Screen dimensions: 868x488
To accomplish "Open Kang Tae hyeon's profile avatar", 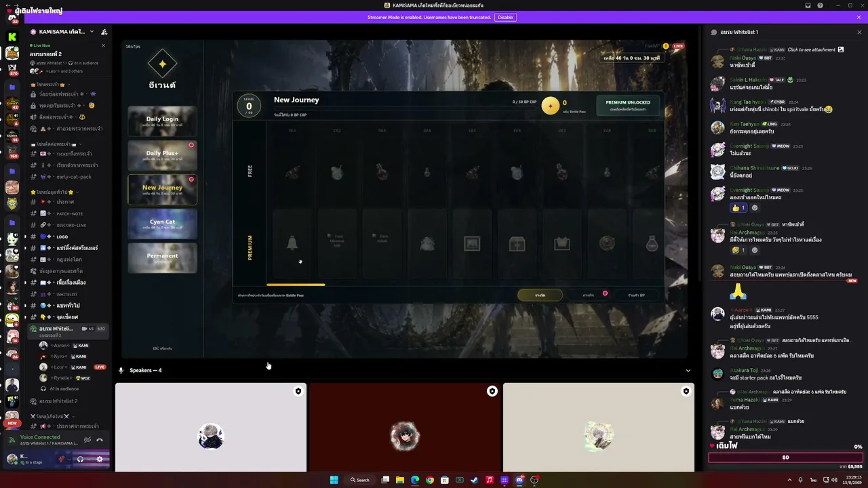I will click(x=717, y=106).
